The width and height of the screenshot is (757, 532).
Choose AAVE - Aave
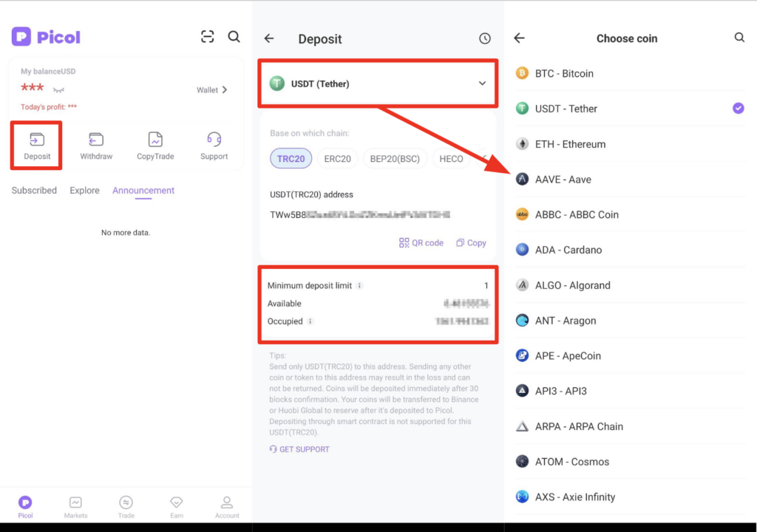coord(631,179)
